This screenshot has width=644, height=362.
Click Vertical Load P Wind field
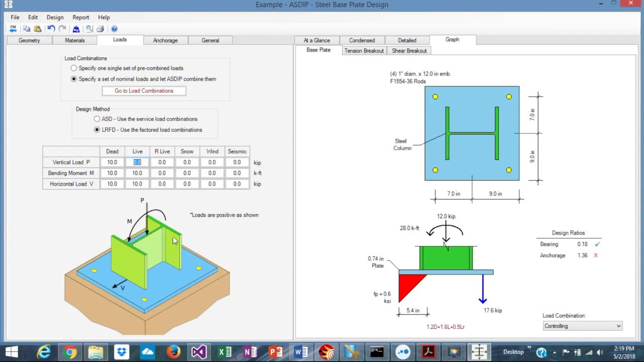pyautogui.click(x=212, y=162)
